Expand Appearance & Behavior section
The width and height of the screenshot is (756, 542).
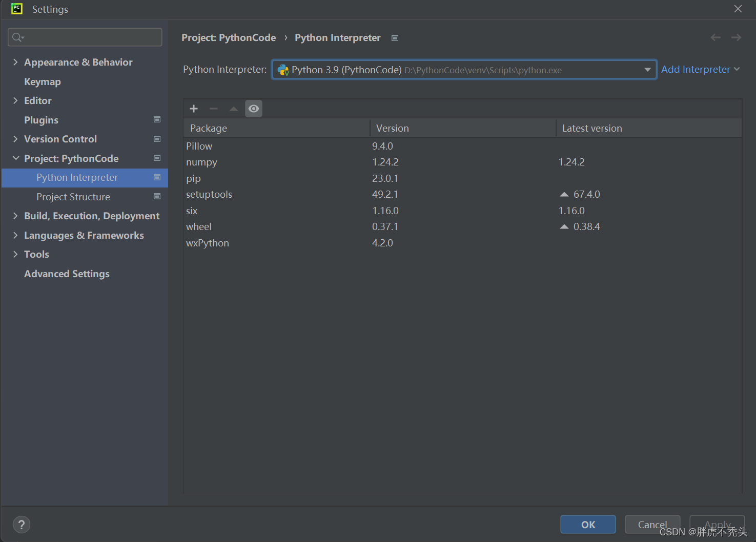tap(15, 62)
